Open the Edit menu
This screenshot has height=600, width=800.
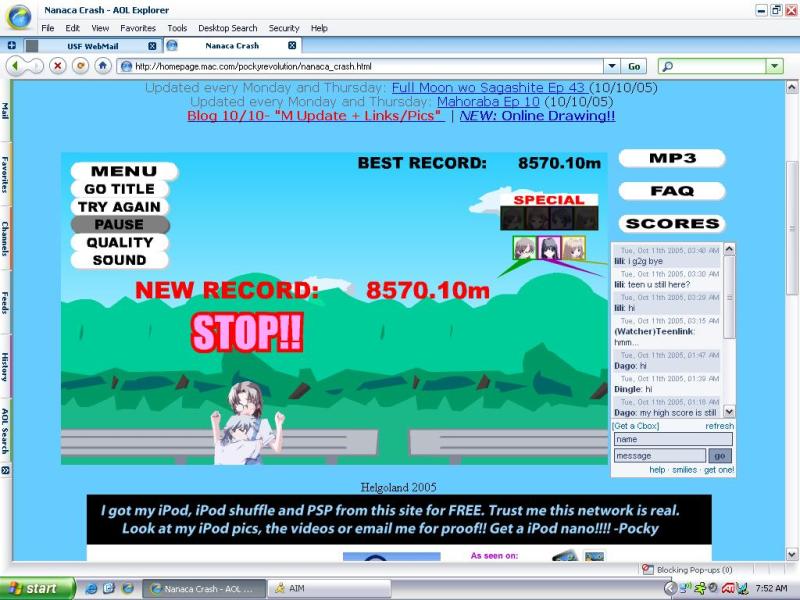click(x=72, y=28)
